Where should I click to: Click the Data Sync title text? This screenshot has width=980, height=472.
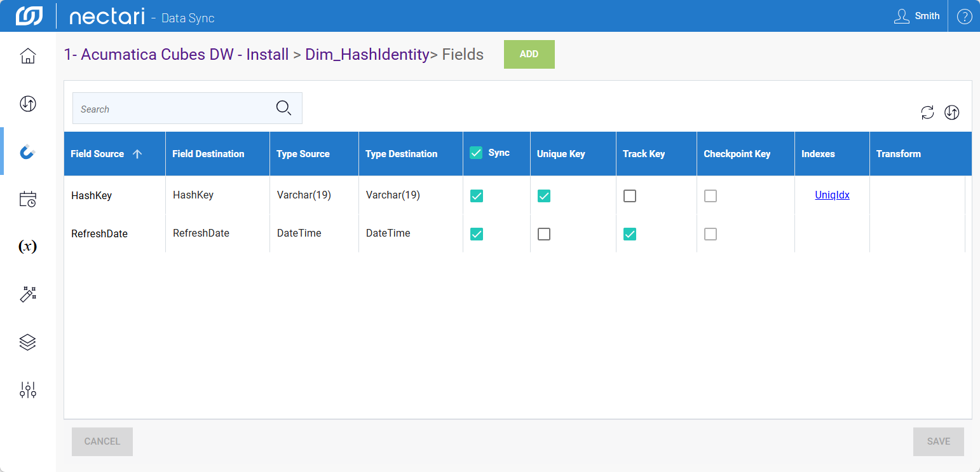pos(188,18)
